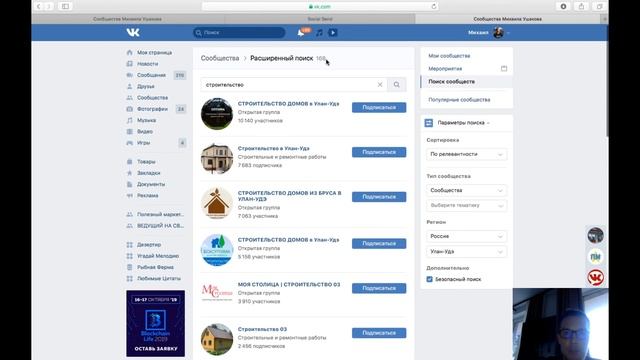Click the Фотографии camera icon

point(129,109)
